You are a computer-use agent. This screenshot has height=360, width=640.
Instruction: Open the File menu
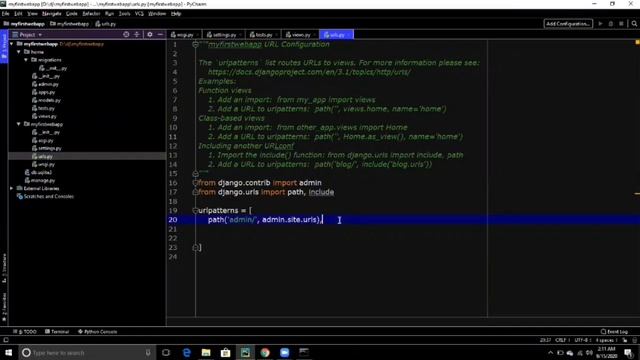point(6,14)
